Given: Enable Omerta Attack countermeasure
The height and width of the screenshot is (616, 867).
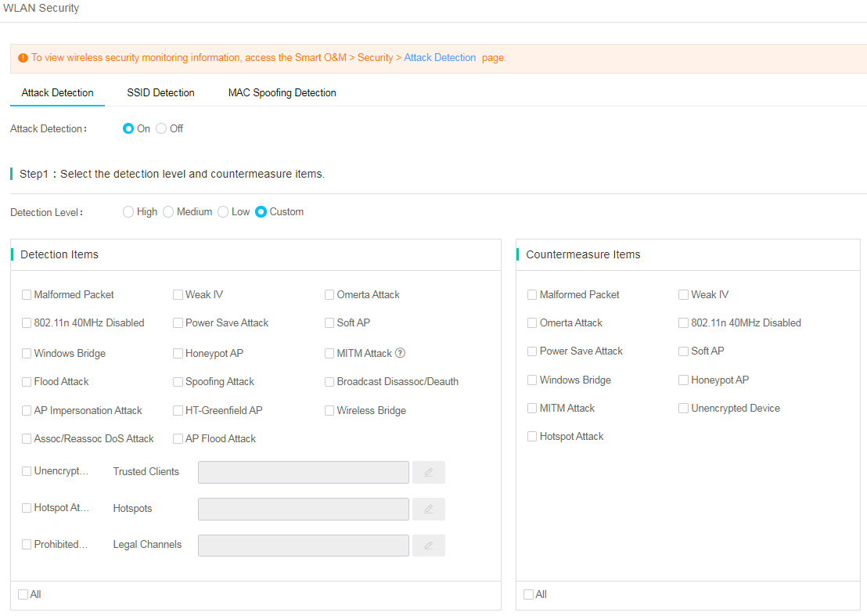Looking at the screenshot, I should coord(532,323).
